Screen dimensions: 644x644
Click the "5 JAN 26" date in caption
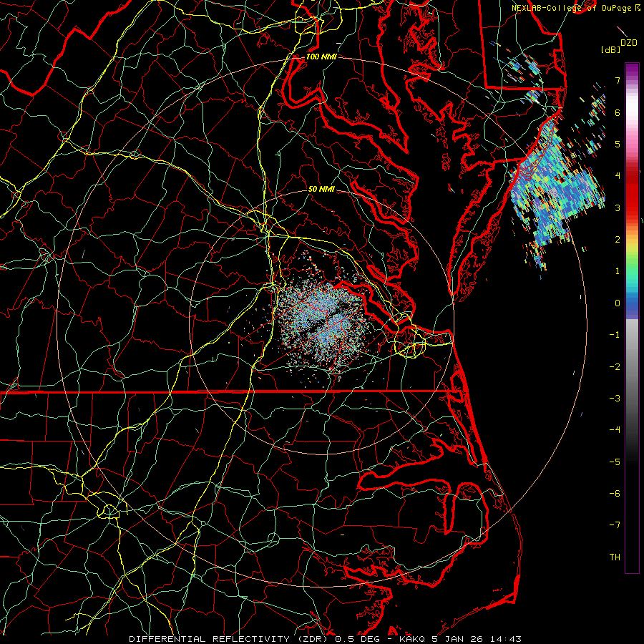(457, 639)
